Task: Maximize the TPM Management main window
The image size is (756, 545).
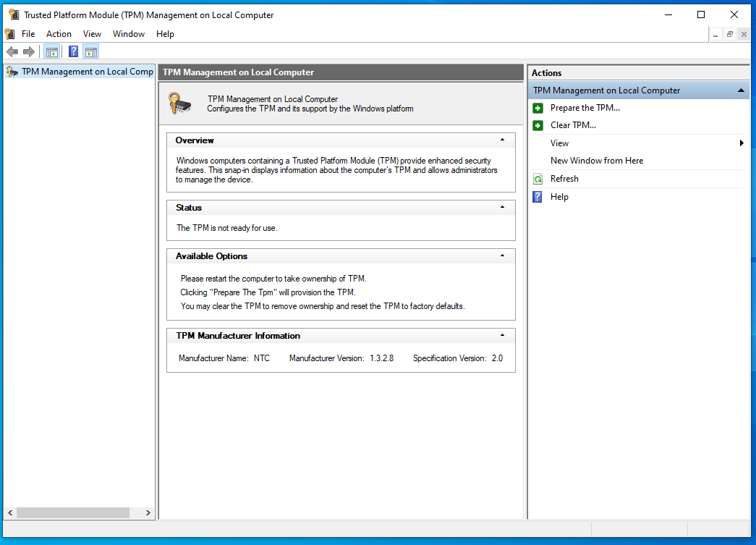Action: [701, 15]
